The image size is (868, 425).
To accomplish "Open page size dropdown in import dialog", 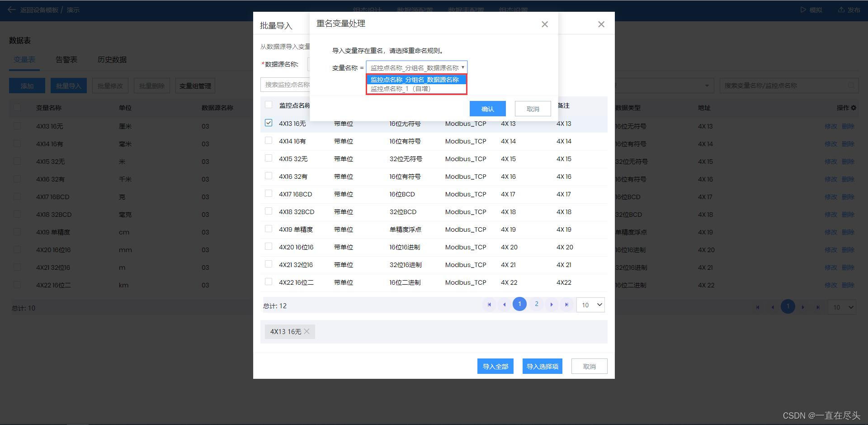I will 590,305.
